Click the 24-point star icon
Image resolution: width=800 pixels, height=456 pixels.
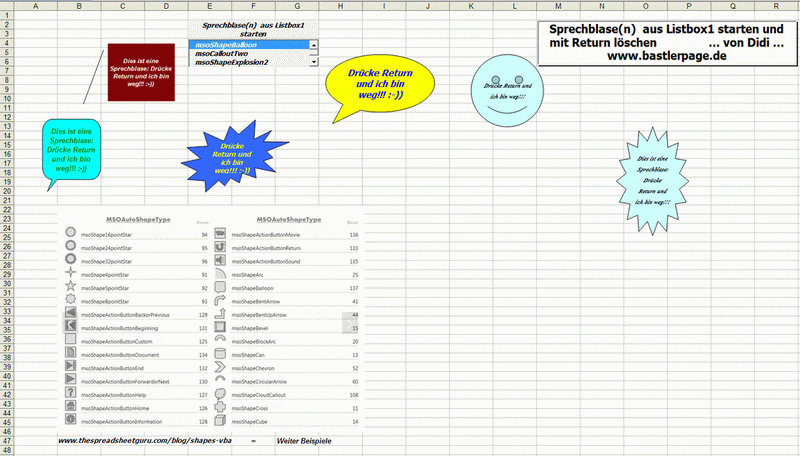(x=70, y=246)
